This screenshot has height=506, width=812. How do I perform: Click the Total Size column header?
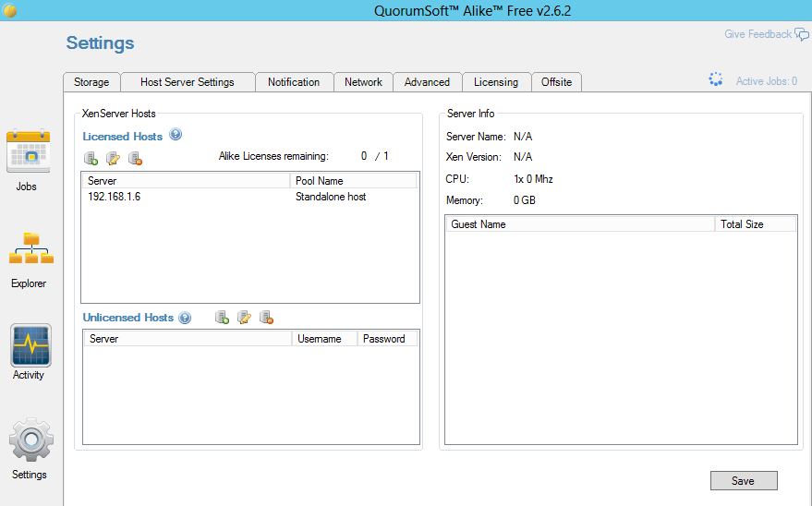756,224
